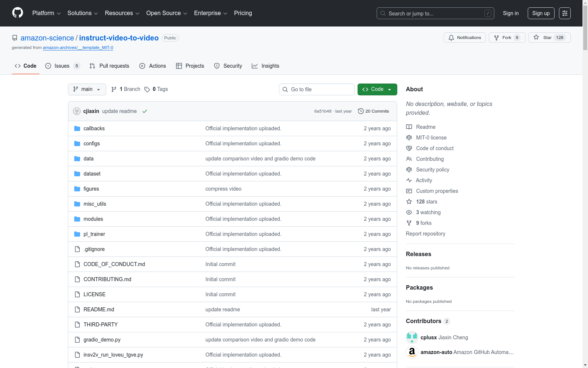This screenshot has width=588, height=368.
Task: Click the Go to file input
Action: (317, 89)
